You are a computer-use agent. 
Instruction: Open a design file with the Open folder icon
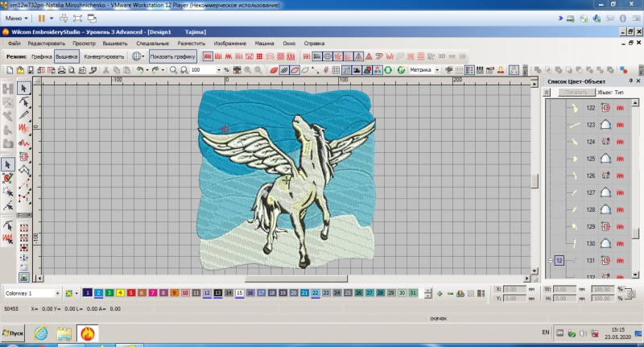[20, 70]
